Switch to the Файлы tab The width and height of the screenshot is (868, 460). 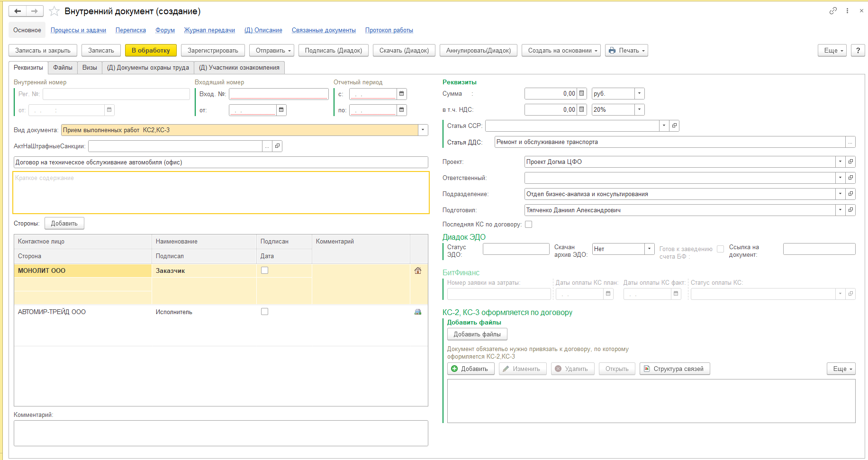coord(63,68)
